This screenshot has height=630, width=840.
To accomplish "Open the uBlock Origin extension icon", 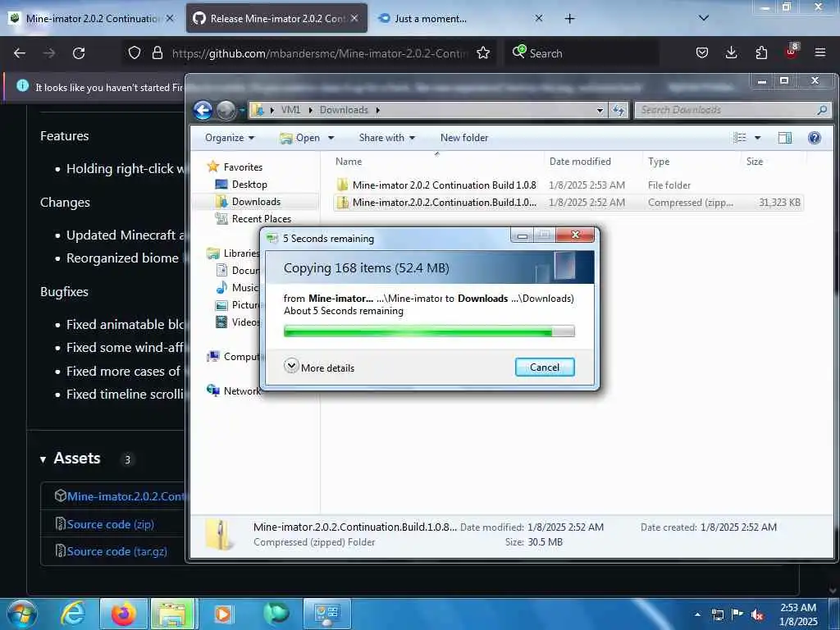I will [x=792, y=52].
